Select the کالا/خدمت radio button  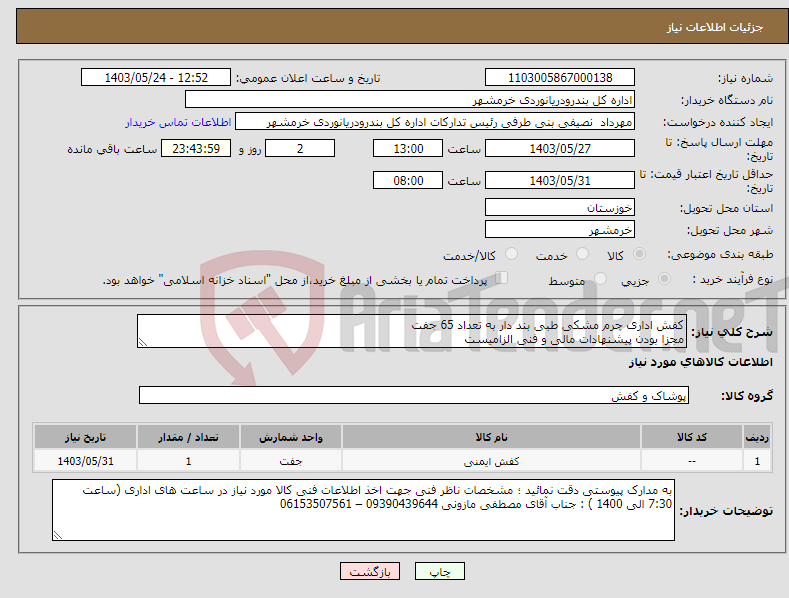point(511,254)
